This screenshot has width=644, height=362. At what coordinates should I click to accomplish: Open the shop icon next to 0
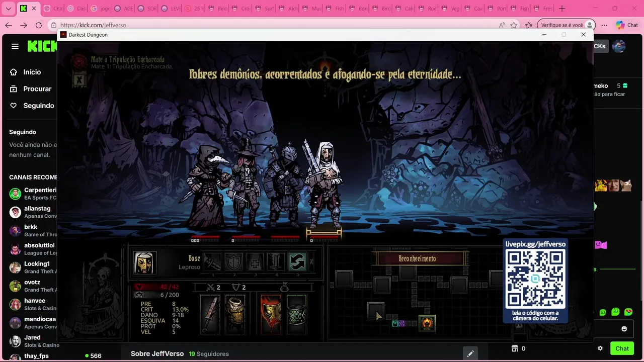coord(515,348)
